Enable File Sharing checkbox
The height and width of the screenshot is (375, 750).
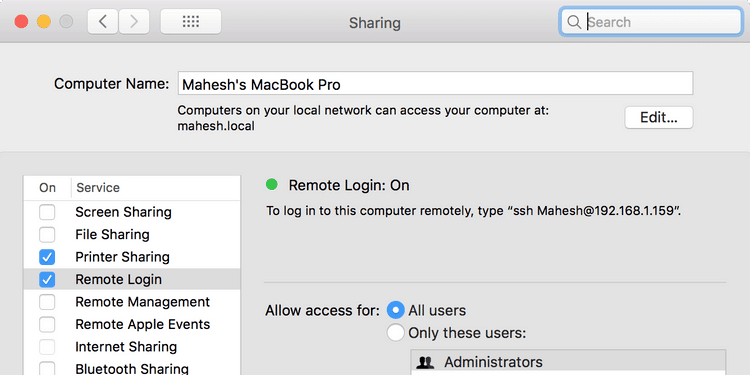(x=47, y=234)
